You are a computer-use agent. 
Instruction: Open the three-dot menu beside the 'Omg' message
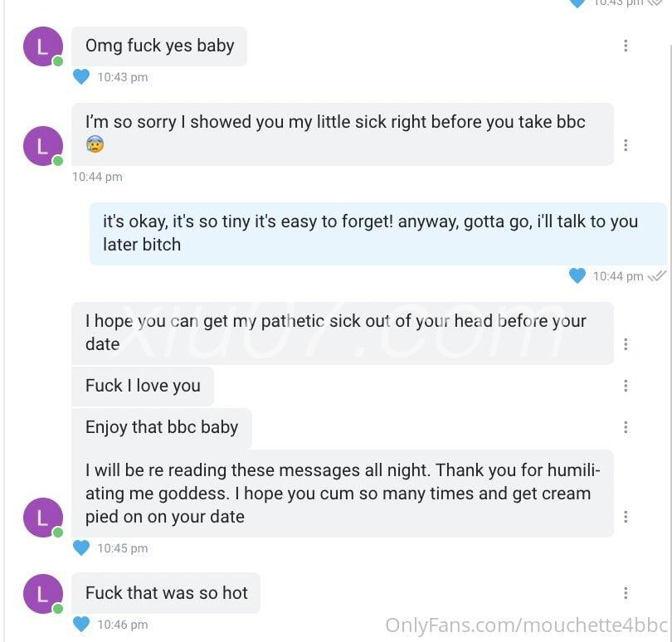tap(626, 46)
